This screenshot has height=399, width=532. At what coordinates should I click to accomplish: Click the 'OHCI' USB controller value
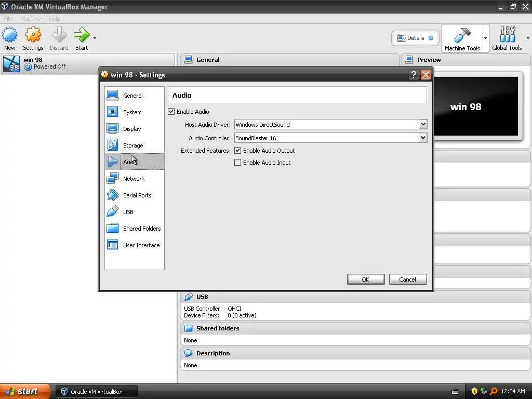tap(234, 309)
